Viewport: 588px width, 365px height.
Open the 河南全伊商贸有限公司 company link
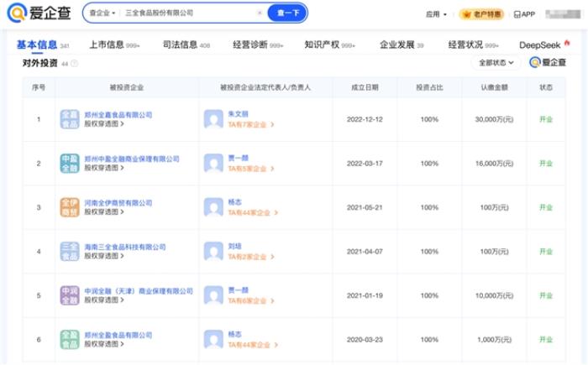(x=118, y=203)
